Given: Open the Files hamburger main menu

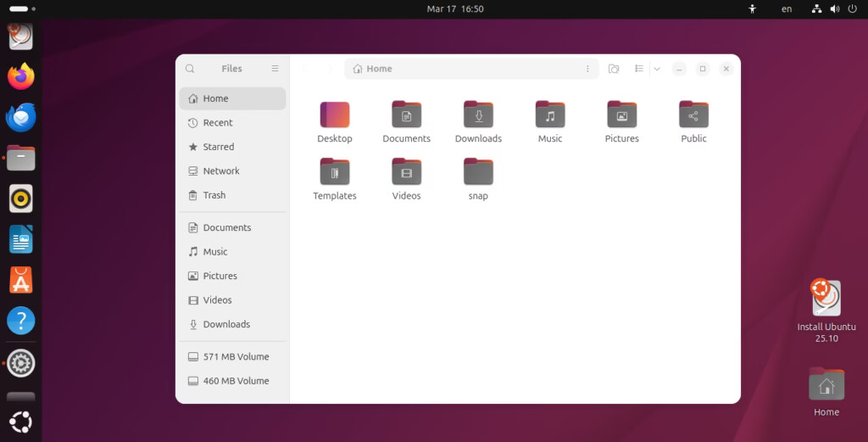Looking at the screenshot, I should pos(275,69).
